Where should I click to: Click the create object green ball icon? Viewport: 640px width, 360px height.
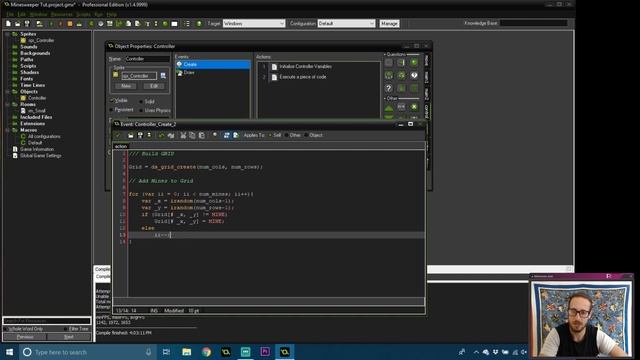[165, 24]
